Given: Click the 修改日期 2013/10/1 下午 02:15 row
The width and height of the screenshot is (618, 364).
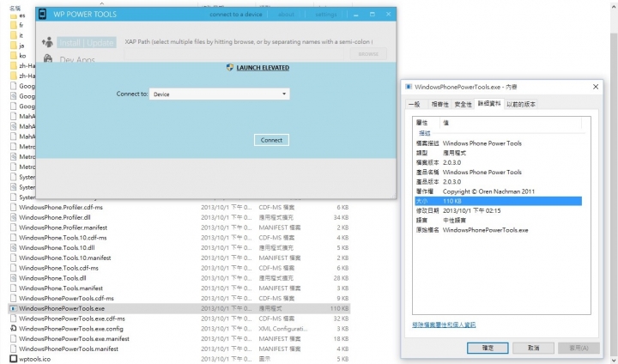Looking at the screenshot, I should click(x=498, y=210).
